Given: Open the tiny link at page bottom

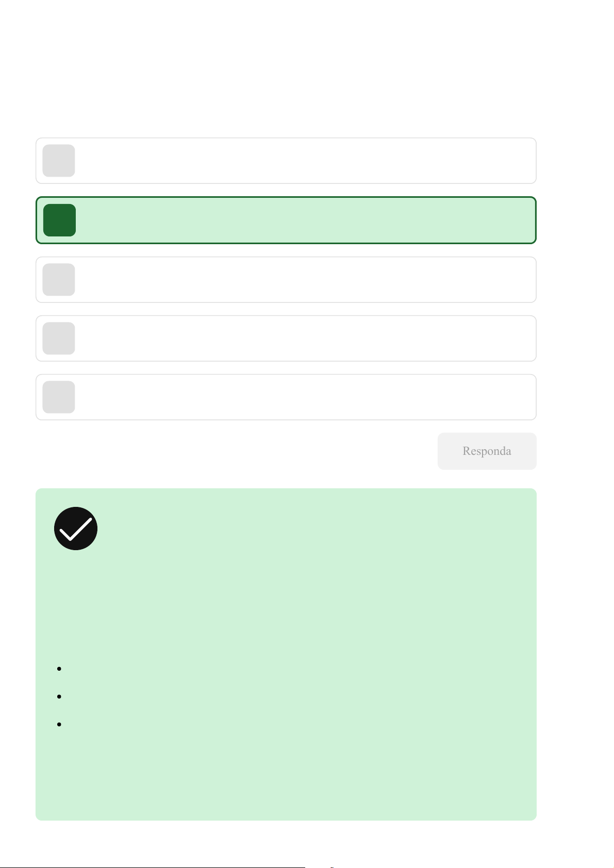Looking at the screenshot, I should pyautogui.click(x=332, y=867).
